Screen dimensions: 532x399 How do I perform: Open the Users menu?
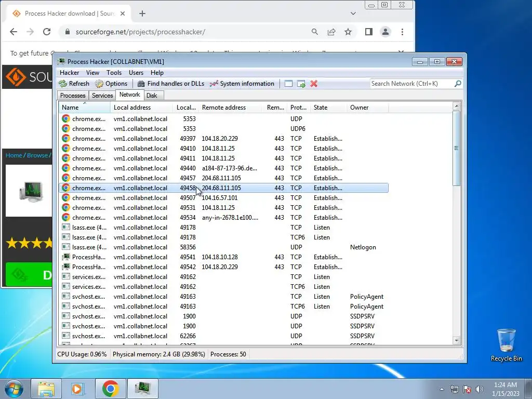(x=136, y=73)
